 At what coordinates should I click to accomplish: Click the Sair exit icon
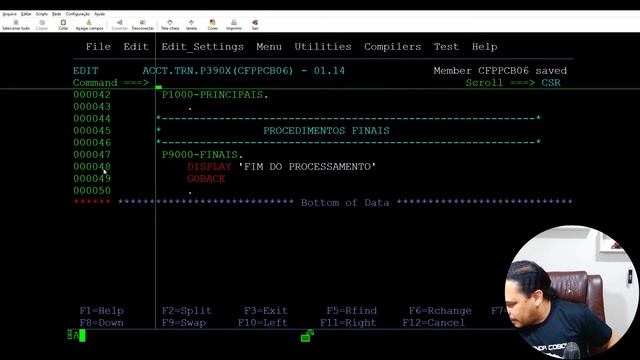[255, 25]
